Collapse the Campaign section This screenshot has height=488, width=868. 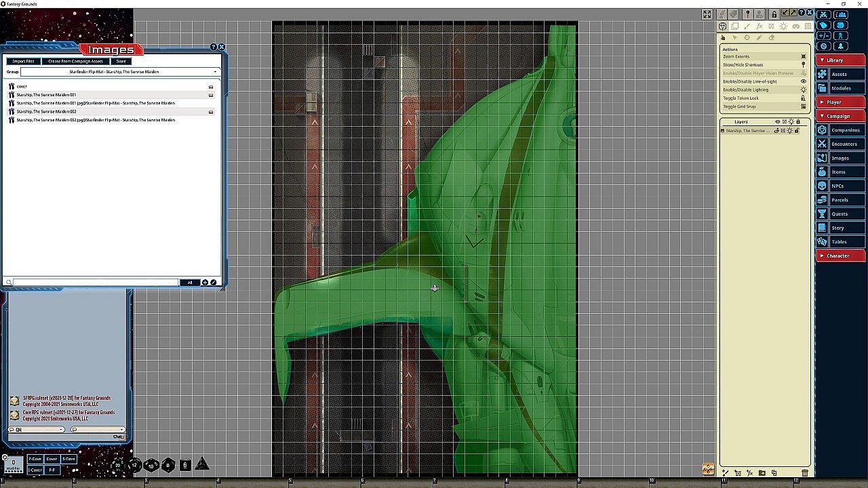click(840, 116)
